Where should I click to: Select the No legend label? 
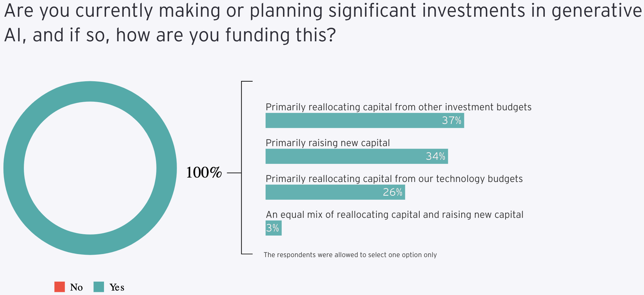(x=76, y=287)
